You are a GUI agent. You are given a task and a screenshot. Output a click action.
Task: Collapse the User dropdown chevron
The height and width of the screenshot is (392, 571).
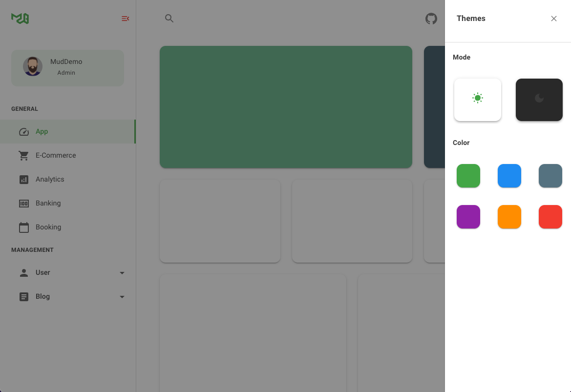(122, 273)
